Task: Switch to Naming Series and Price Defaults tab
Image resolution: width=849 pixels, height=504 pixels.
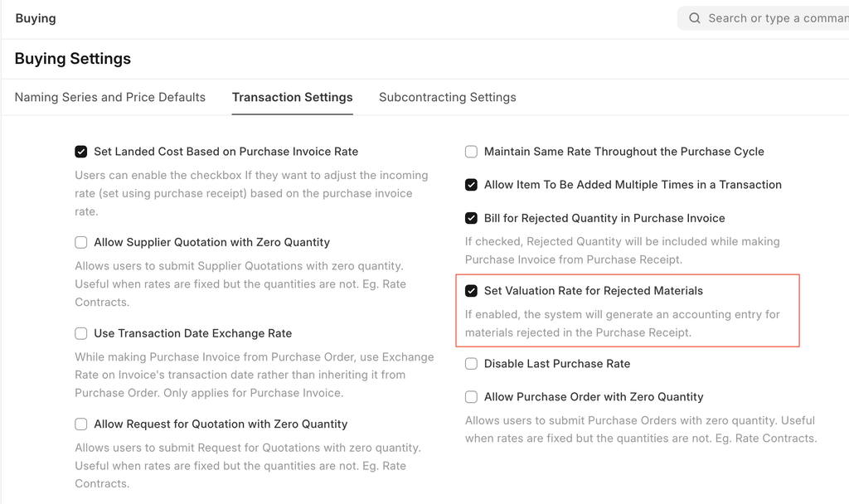Action: pyautogui.click(x=110, y=97)
